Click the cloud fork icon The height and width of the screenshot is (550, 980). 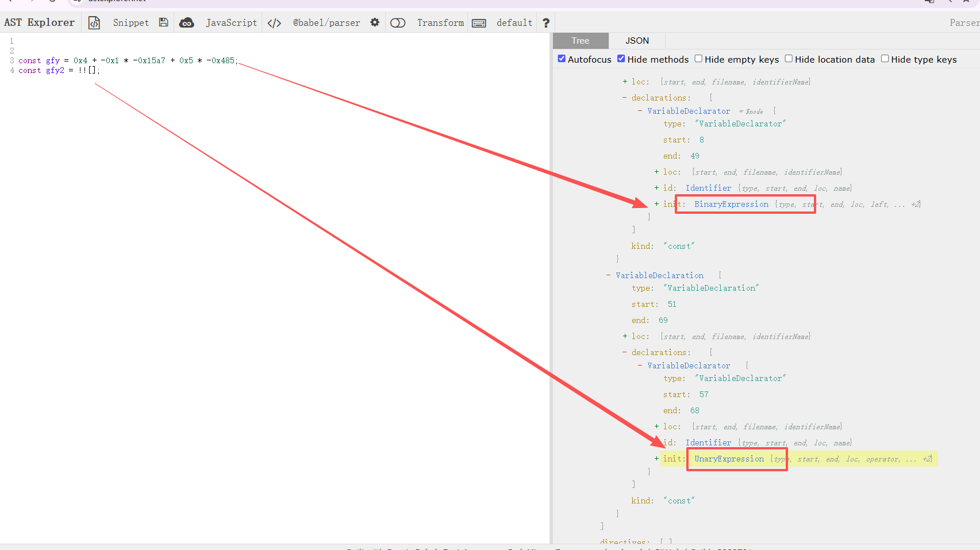point(187,22)
